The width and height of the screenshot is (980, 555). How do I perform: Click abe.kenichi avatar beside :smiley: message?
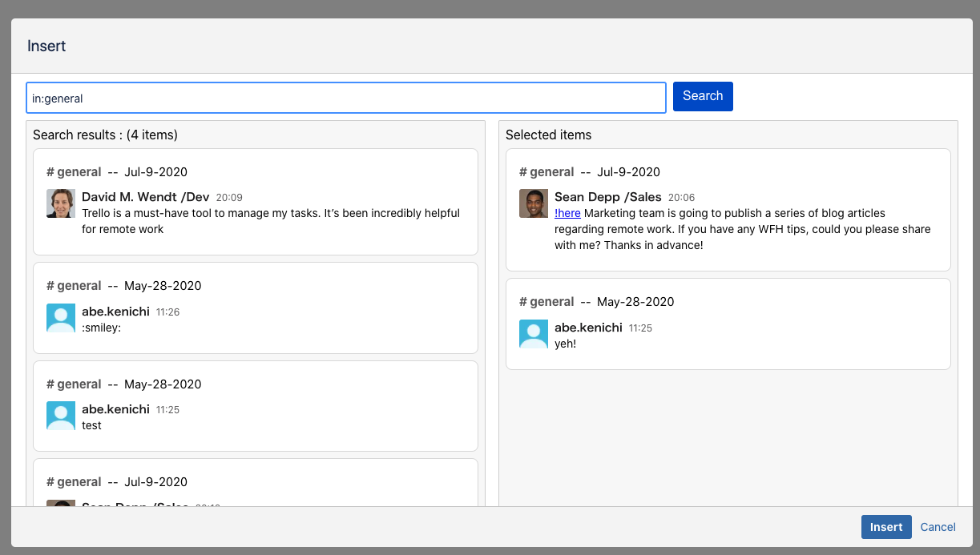[x=61, y=318]
